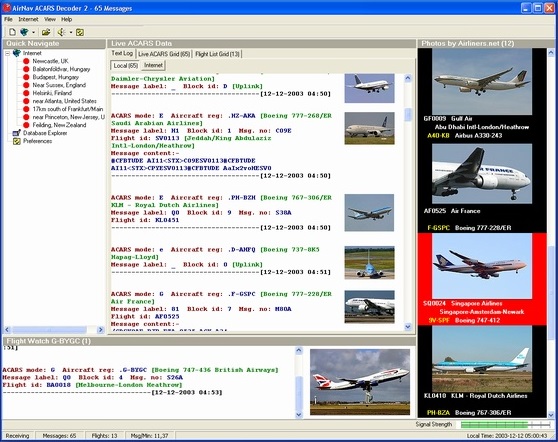Click the Messages: 65 status entry
Image resolution: width=558 pixels, height=442 pixels.
pyautogui.click(x=59, y=436)
